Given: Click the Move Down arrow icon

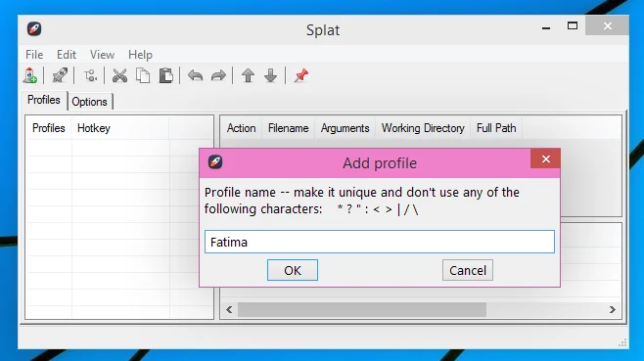Looking at the screenshot, I should (271, 75).
